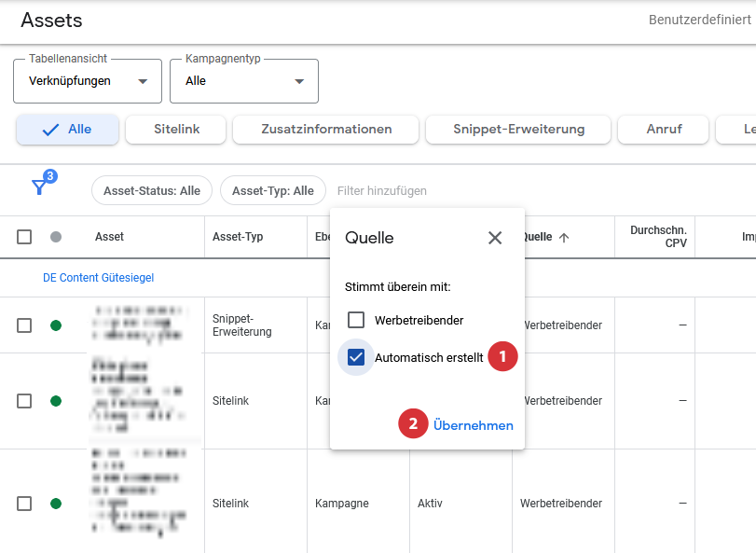This screenshot has width=756, height=553.
Task: Open DE Content Gütesiegel link
Action: point(99,278)
